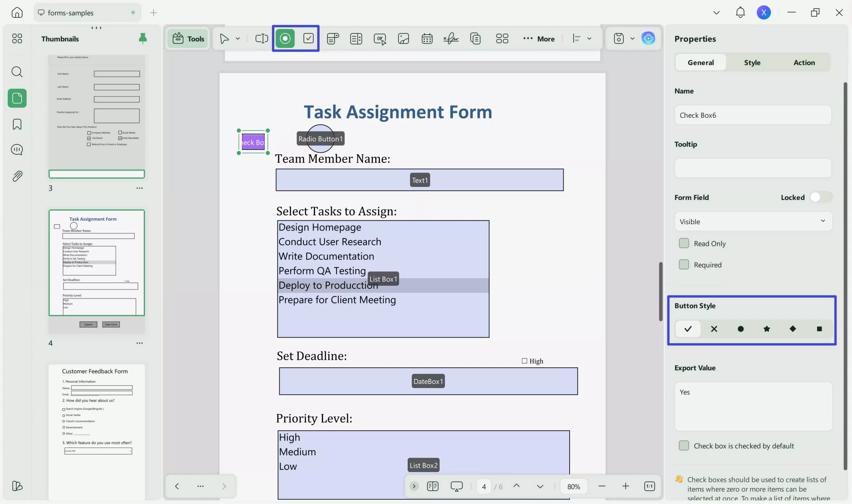Select the check box form tool

pyautogui.click(x=308, y=38)
